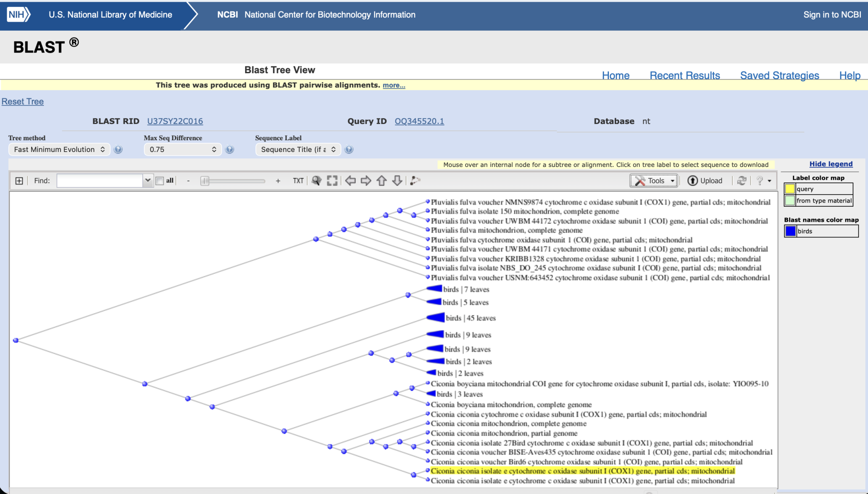The width and height of the screenshot is (868, 494).
Task: Click the pan left arrow icon
Action: [x=350, y=181]
